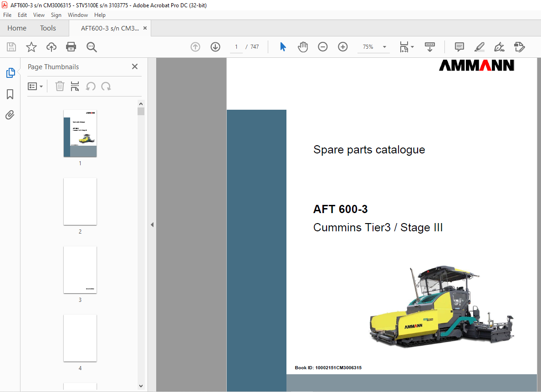The image size is (541, 392).
Task: Click the yellow paver machine image
Action: coord(442,307)
